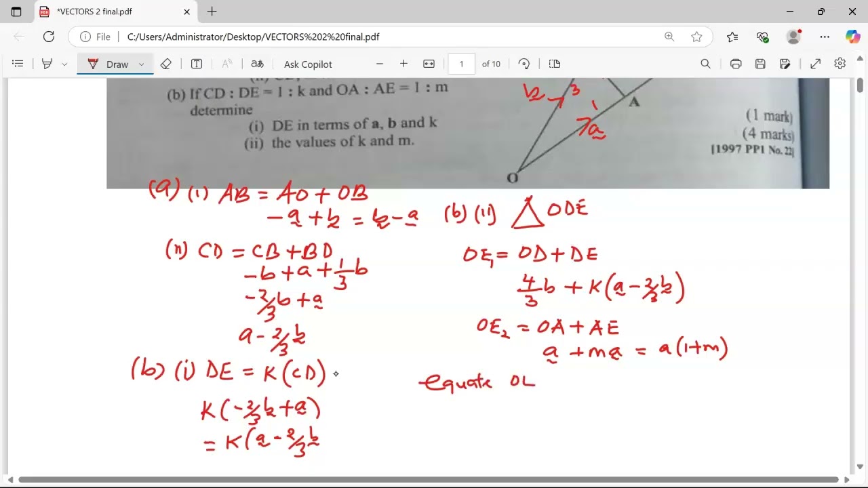Print the PDF document
The height and width of the screenshot is (488, 868).
[736, 64]
